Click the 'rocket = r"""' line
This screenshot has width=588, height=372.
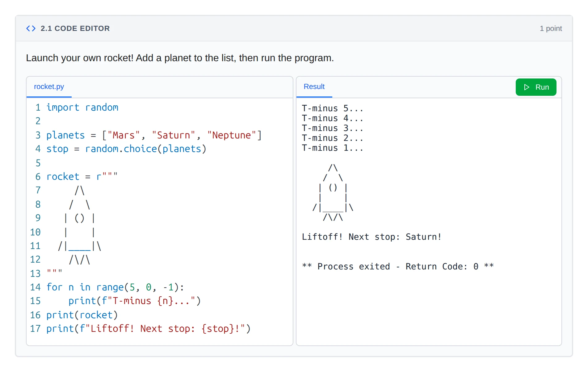click(x=82, y=176)
